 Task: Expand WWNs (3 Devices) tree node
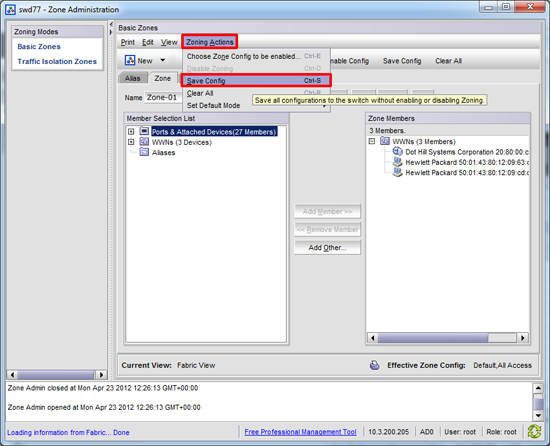click(x=131, y=142)
